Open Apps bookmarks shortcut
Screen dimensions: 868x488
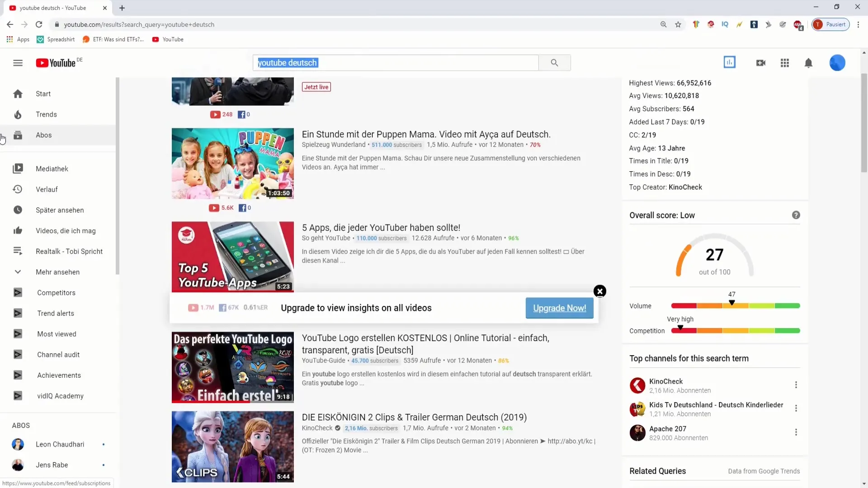pos(18,39)
